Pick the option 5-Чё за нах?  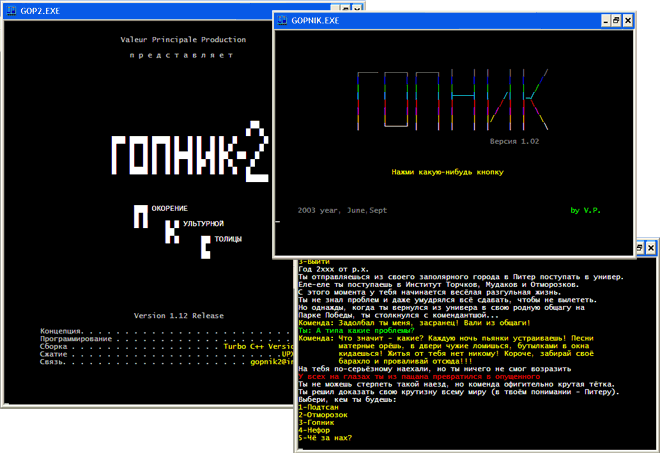click(325, 438)
